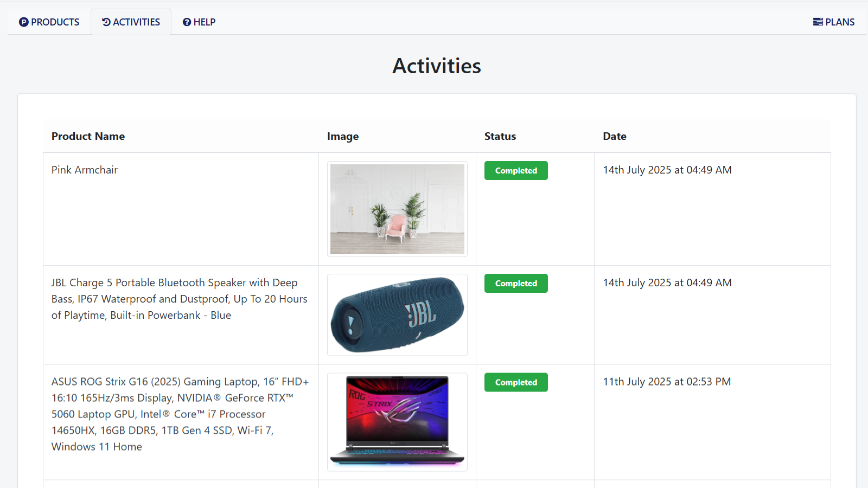Select the Pink Armchair product name

pyautogui.click(x=85, y=170)
